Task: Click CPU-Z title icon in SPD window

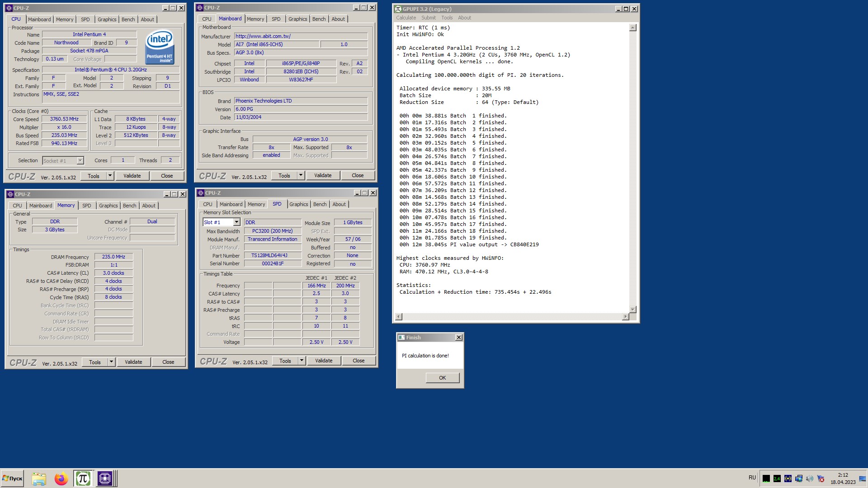Action: [201, 193]
